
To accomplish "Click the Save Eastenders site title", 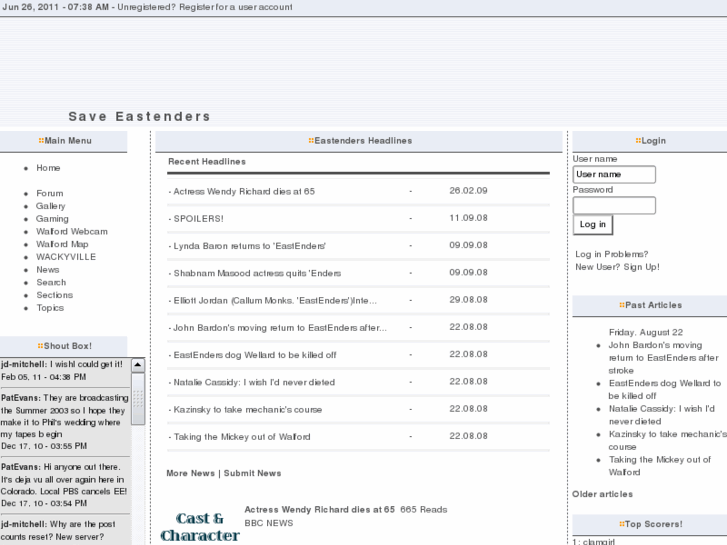I will (x=140, y=116).
